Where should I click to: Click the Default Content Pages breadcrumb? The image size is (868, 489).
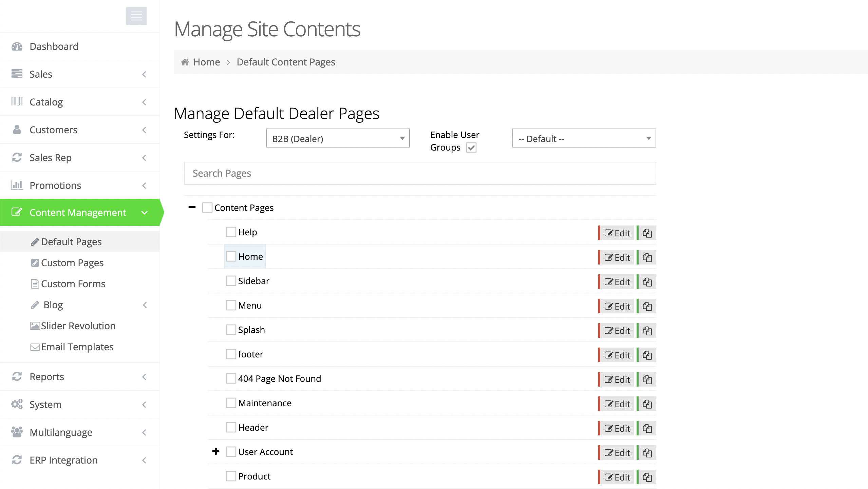pyautogui.click(x=286, y=62)
